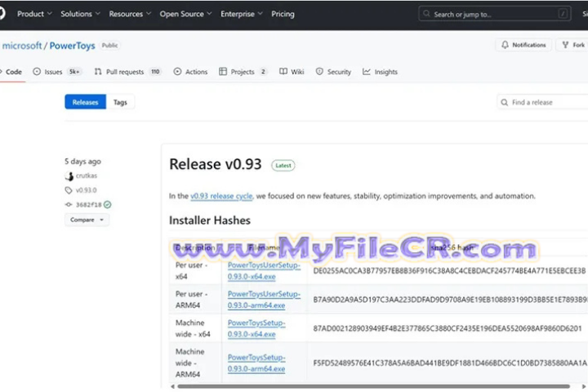Image resolution: width=588 pixels, height=392 pixels.
Task: Select the hash starting with DE0255AC
Action: pos(449,271)
